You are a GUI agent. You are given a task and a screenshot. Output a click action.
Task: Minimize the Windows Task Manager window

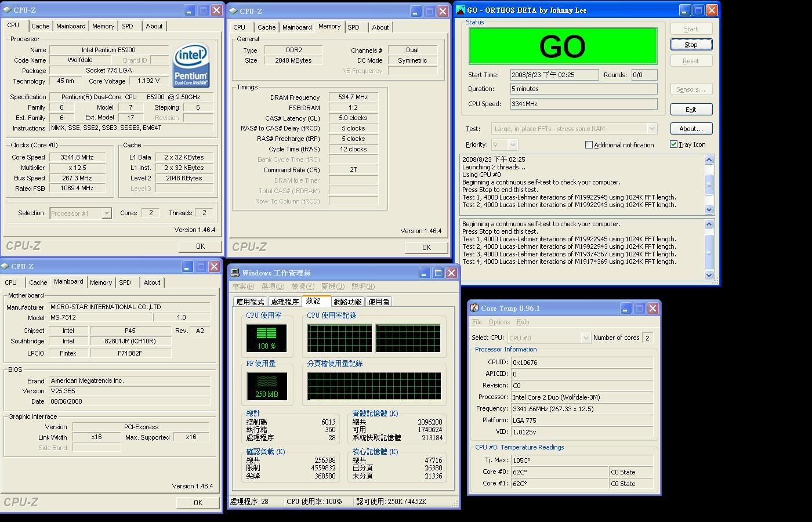(425, 273)
